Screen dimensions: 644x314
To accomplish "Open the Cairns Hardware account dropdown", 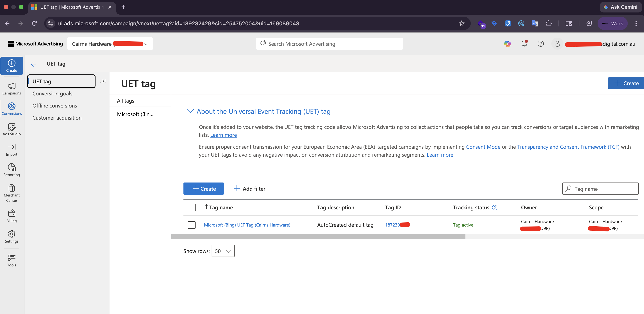I will click(110, 44).
